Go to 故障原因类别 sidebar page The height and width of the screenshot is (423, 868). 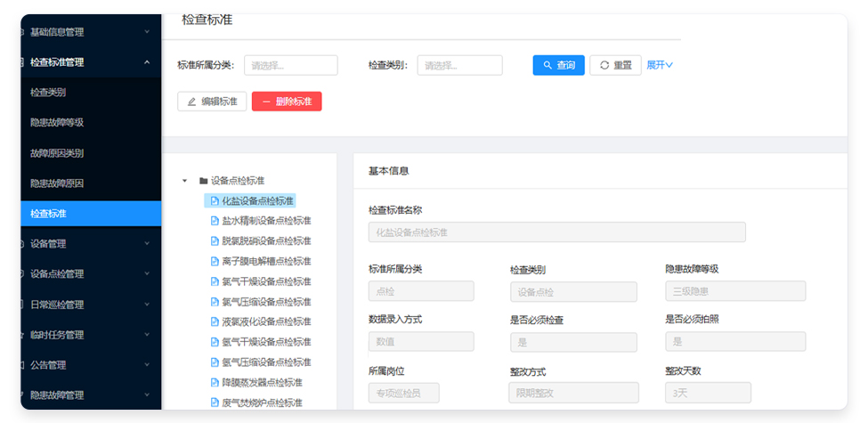tap(57, 152)
